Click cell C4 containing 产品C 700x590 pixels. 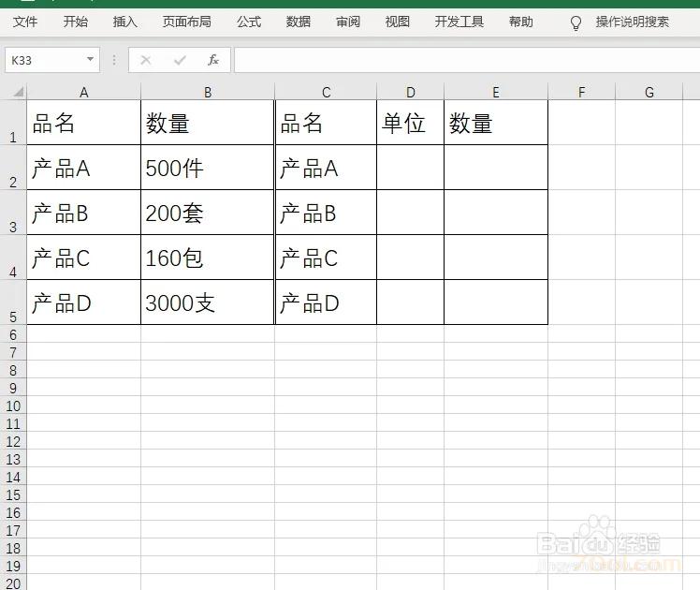click(x=326, y=258)
